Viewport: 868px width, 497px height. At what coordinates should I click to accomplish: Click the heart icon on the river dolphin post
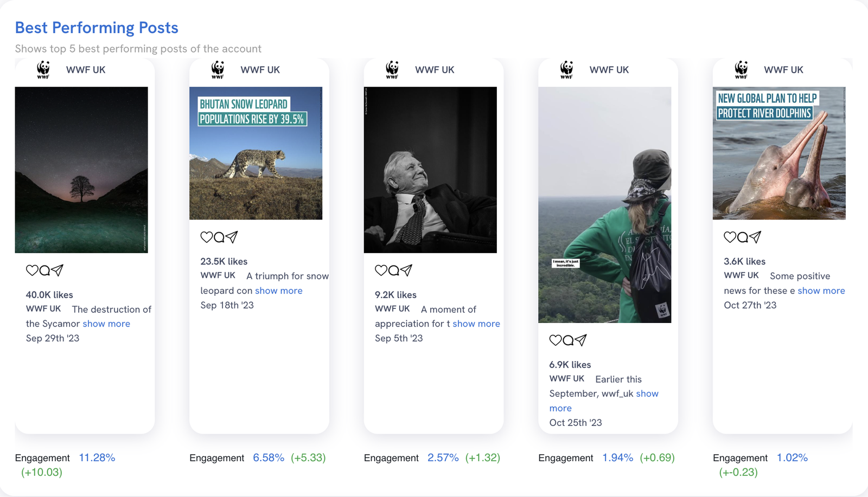pos(729,237)
